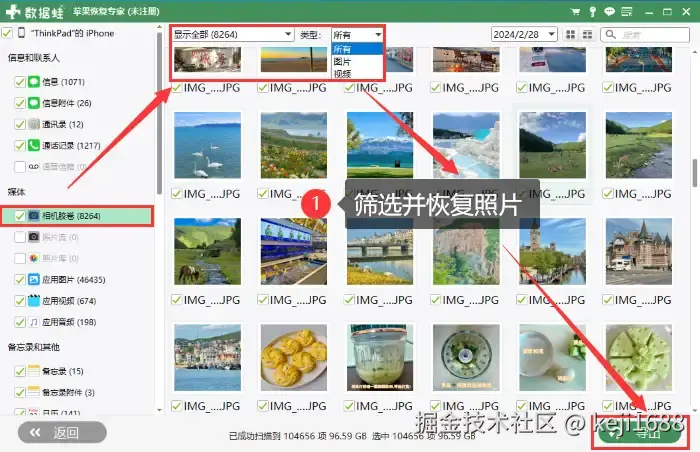
Task: Select the yellow cookies plate thumbnail
Action: 294,357
